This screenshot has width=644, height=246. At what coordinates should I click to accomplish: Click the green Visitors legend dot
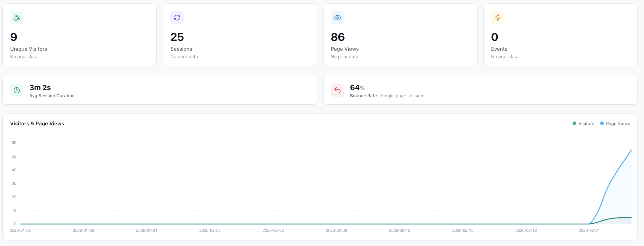574,124
